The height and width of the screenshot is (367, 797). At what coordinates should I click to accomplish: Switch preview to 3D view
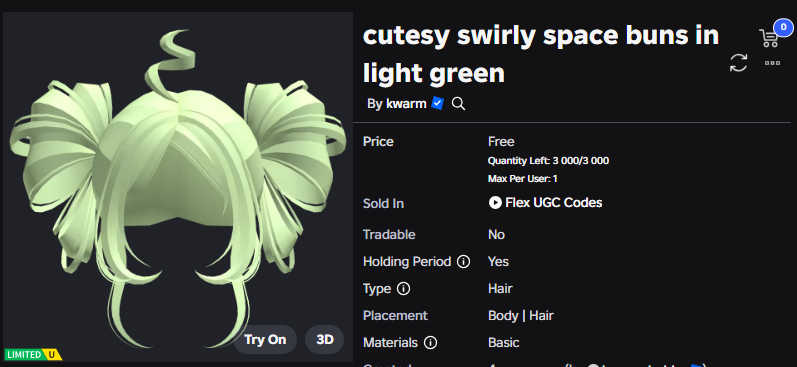click(325, 340)
